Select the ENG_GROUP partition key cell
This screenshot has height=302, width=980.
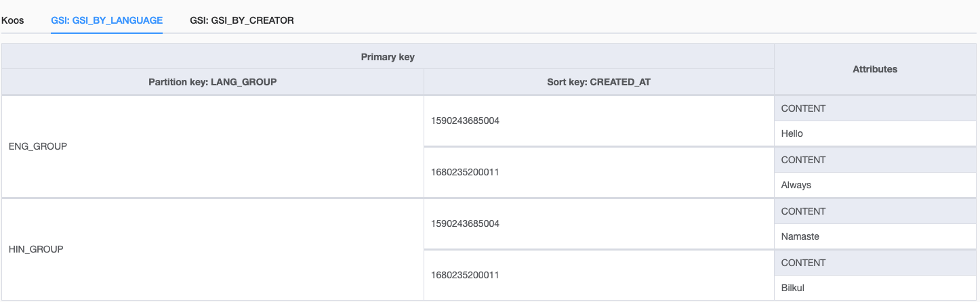38,146
